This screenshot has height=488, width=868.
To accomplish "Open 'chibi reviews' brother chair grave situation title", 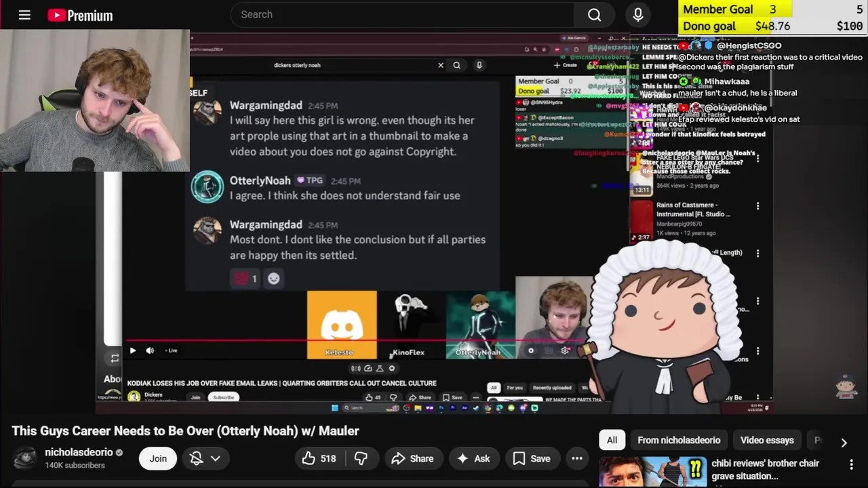I will [765, 470].
